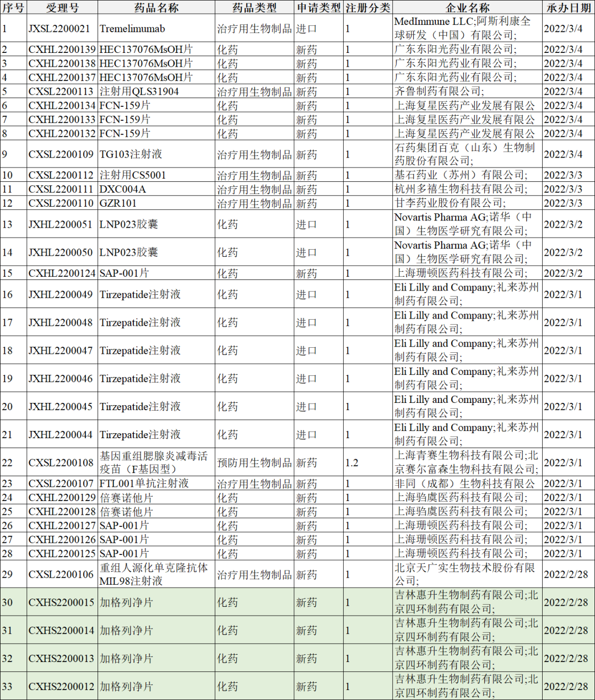Select the 药品类型 header cell
The height and width of the screenshot is (700, 595).
click(255, 7)
